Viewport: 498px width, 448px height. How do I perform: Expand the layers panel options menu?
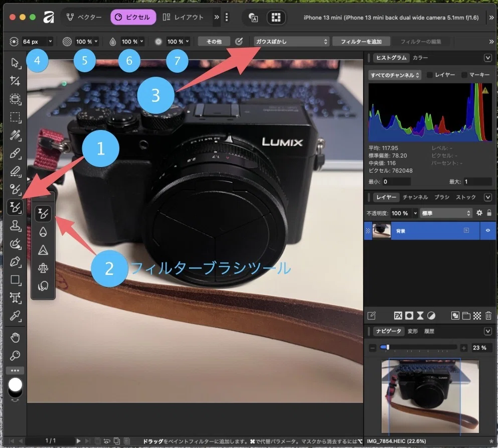click(x=488, y=197)
